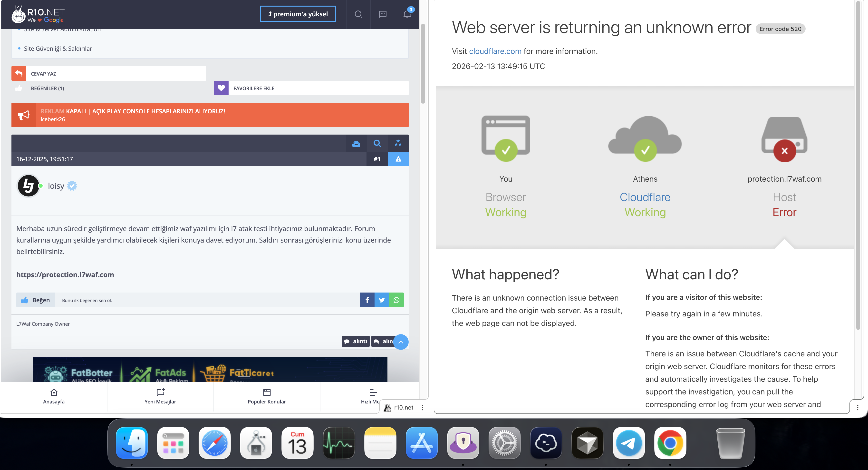This screenshot has width=868, height=470.
Task: Open Launchpad from the dock
Action: (173, 443)
